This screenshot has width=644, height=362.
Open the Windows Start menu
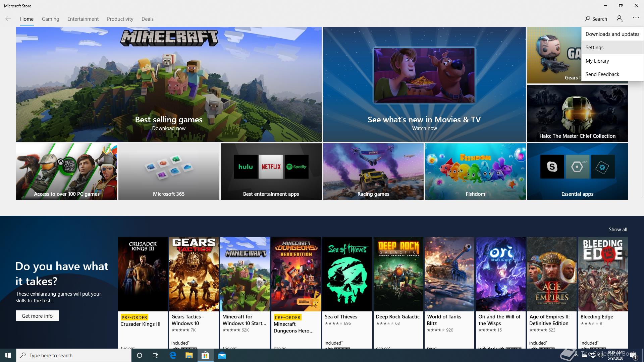[x=8, y=355]
